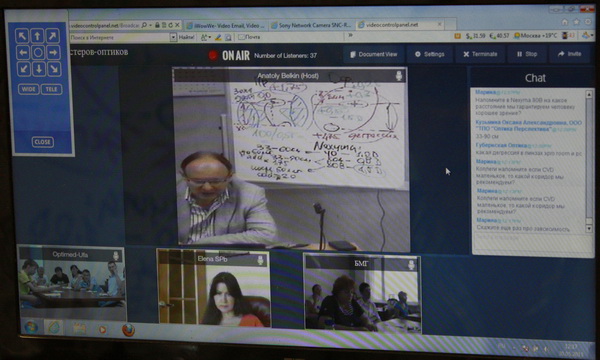Screen dimensions: 600x360
Task: Close the videocontrolpanel.net tab
Action: point(440,24)
